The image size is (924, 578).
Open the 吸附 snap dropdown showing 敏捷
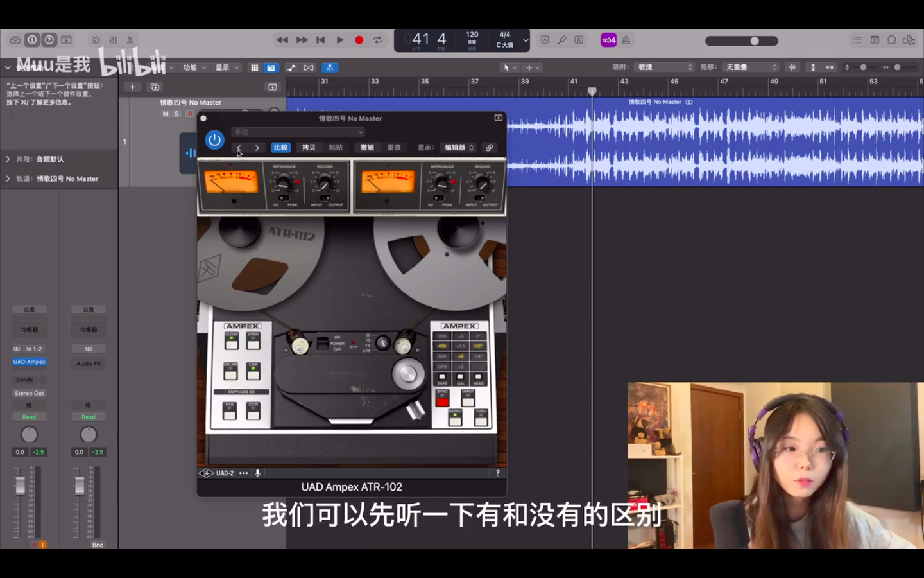click(x=665, y=67)
